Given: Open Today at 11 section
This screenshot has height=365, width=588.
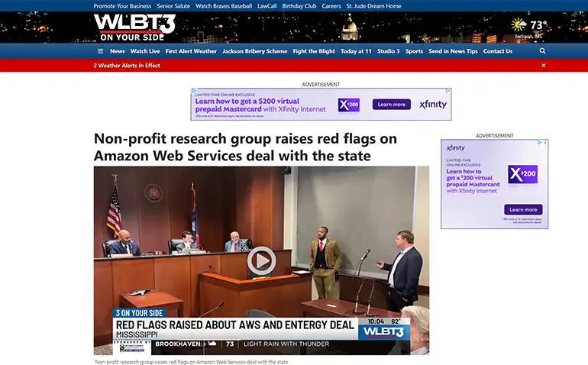Looking at the screenshot, I should tap(356, 51).
